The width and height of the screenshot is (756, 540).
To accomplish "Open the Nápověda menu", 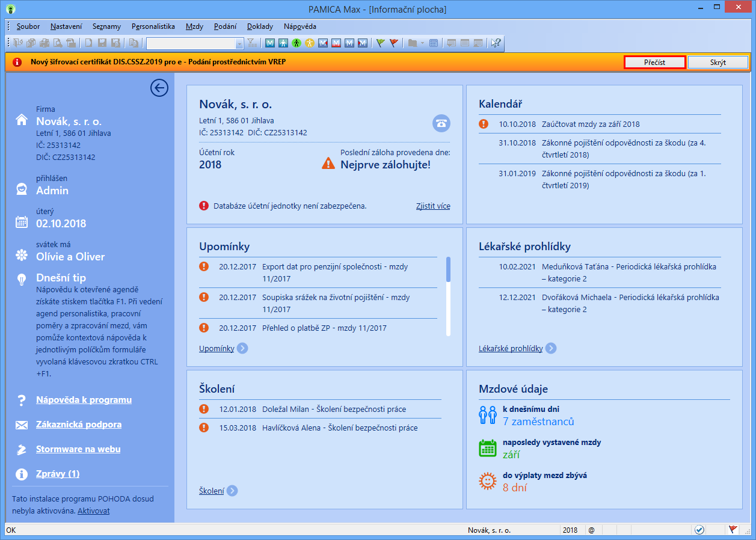I will point(300,26).
